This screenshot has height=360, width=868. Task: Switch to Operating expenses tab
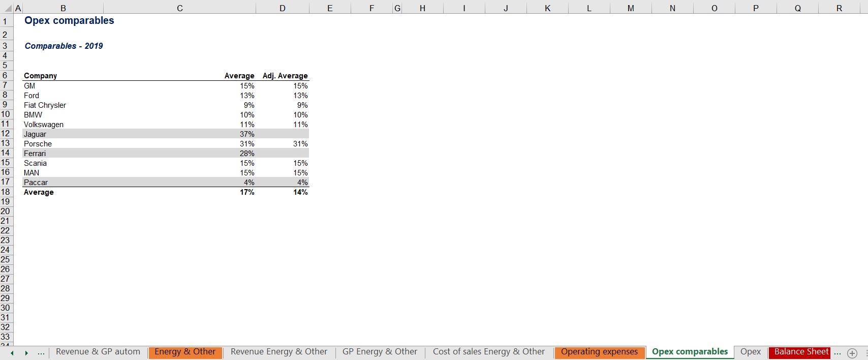pyautogui.click(x=599, y=352)
